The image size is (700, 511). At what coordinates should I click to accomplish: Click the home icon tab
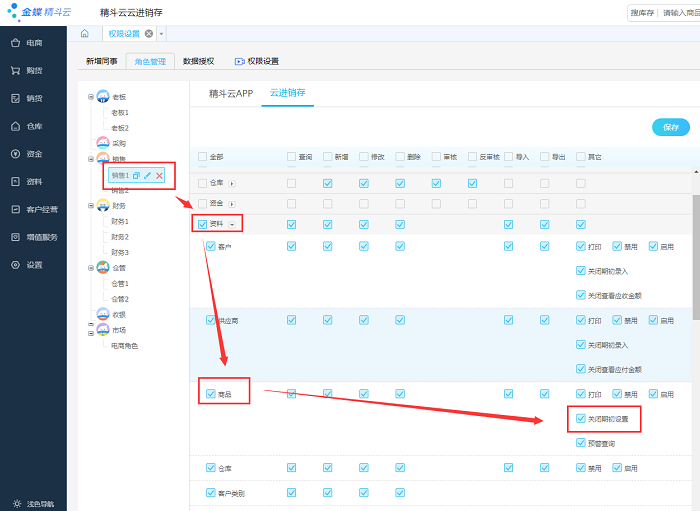coord(84,34)
